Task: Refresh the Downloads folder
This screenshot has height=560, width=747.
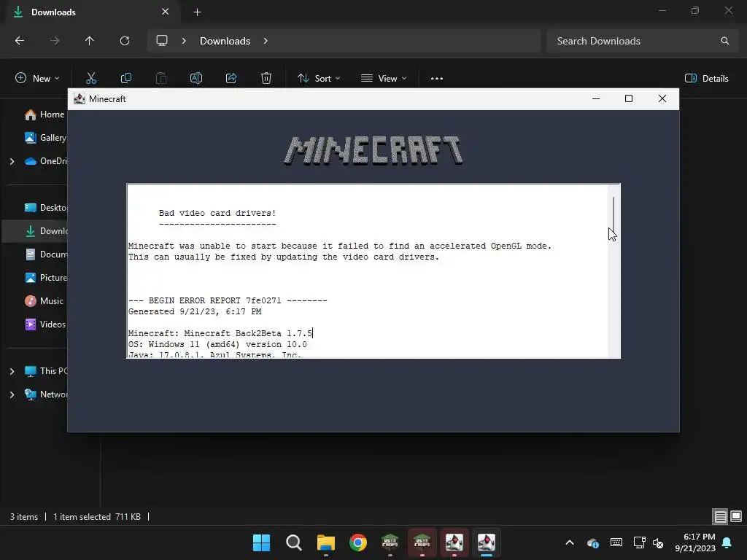Action: 125,41
